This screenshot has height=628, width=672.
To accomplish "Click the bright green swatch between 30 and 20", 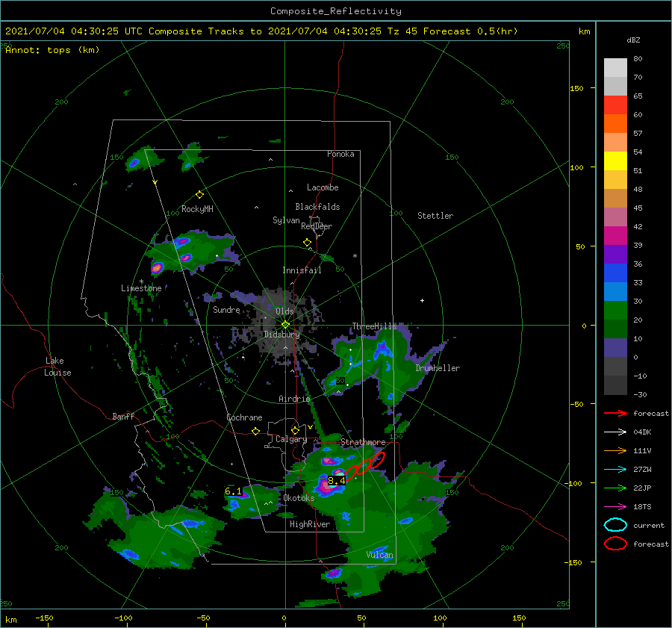I will coord(615,311).
